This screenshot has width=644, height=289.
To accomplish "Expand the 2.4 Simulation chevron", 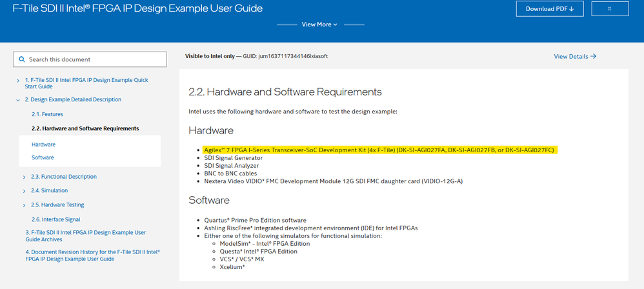I will [26, 191].
